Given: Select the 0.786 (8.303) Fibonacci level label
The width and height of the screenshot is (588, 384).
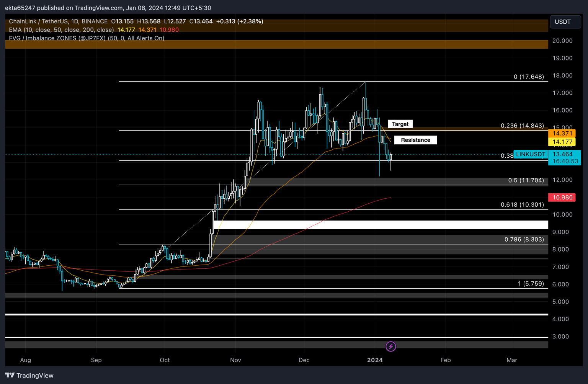Looking at the screenshot, I should coord(524,239).
